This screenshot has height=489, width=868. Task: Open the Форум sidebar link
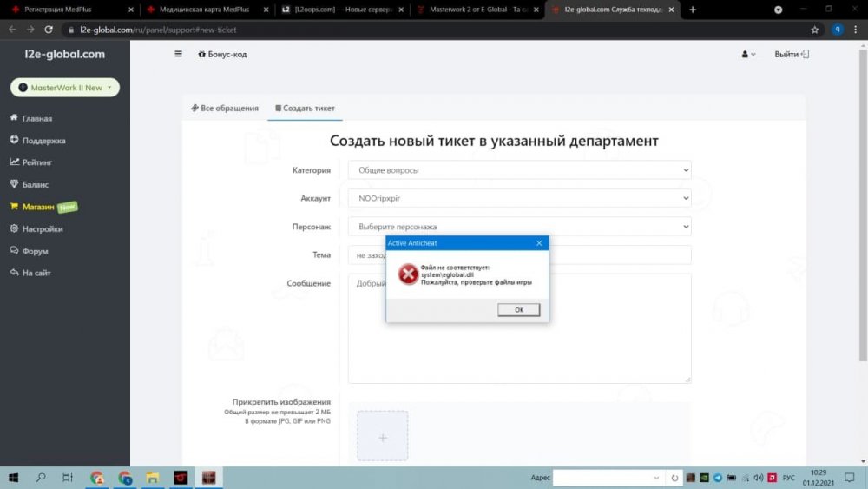pyautogui.click(x=35, y=251)
